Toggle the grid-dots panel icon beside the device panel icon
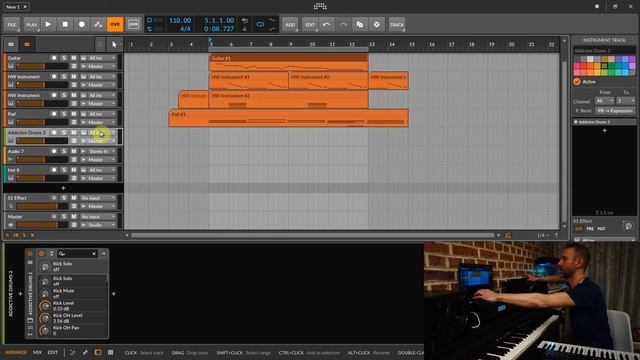 click(111, 352)
